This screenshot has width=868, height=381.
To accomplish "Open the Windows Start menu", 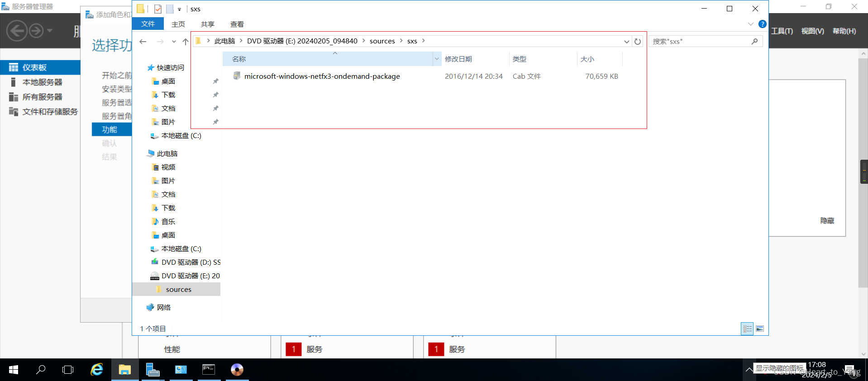I will click(14, 370).
